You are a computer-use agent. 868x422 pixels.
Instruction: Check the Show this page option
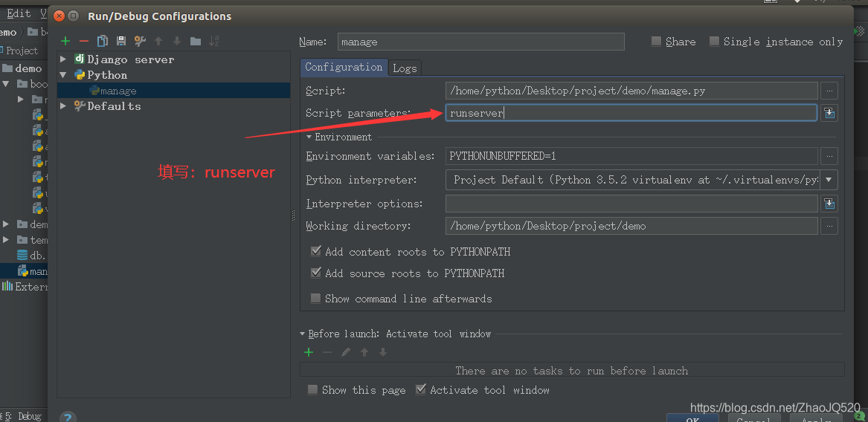[x=313, y=390]
